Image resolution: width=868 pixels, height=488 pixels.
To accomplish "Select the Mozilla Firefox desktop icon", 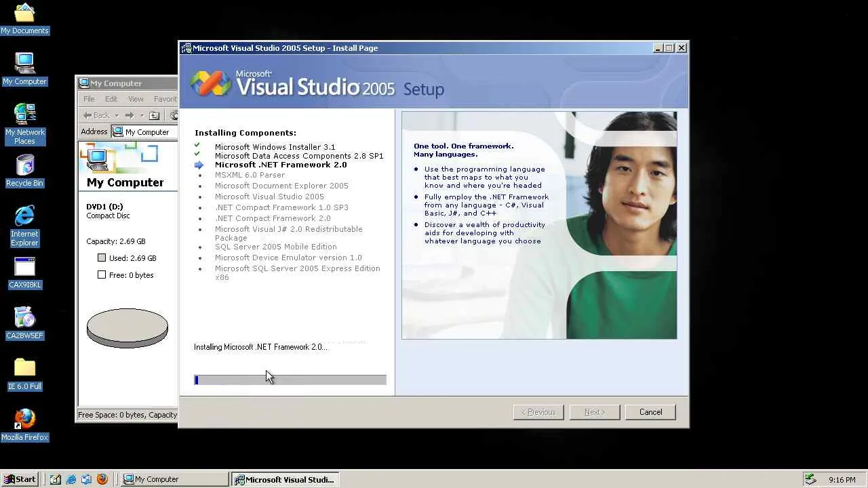I will pos(24,425).
